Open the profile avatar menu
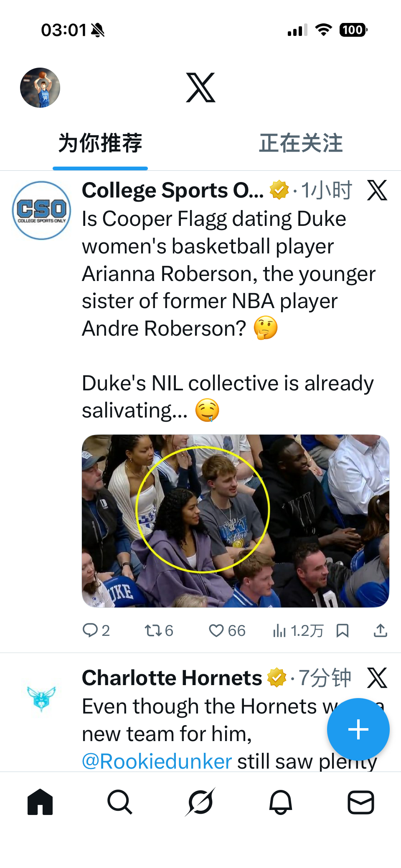Image resolution: width=401 pixels, height=868 pixels. click(40, 88)
